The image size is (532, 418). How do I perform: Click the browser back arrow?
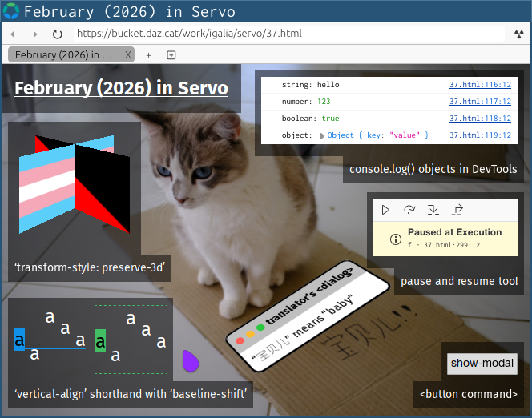13,34
